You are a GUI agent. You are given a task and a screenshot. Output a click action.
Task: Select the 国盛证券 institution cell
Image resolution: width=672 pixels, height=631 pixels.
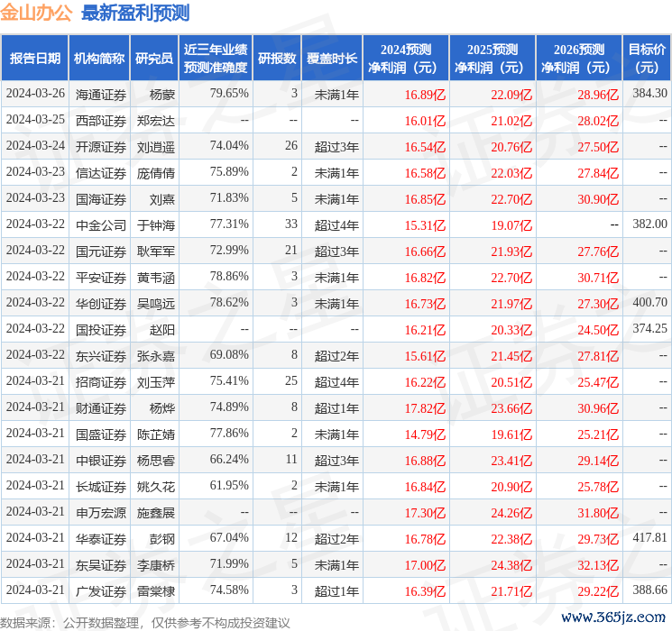click(101, 434)
